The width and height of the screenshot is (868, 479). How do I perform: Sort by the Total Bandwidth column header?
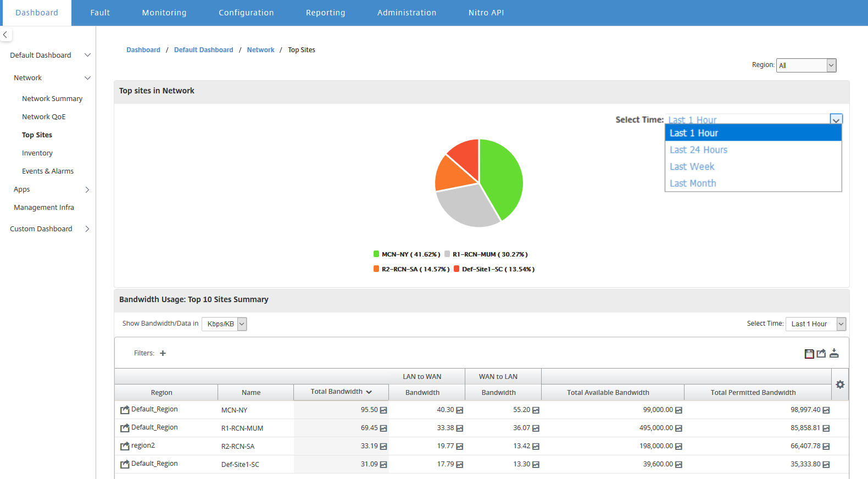tap(341, 392)
